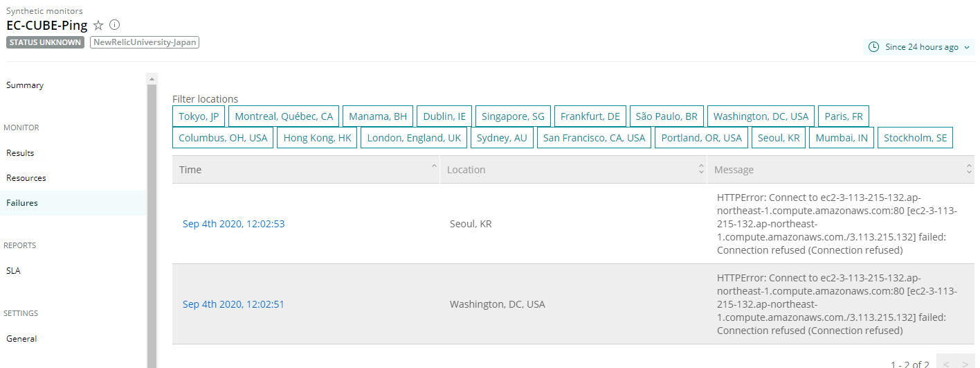This screenshot has width=980, height=368.
Task: Open the SLA report
Action: pyautogui.click(x=13, y=271)
